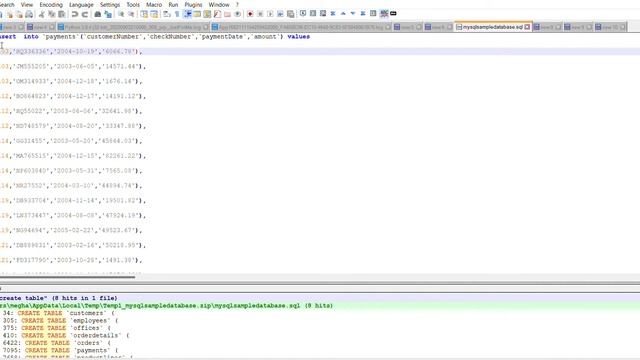Image resolution: width=640 pixels, height=360 pixels.
Task: Click the Stop Recording macro icon
Action: (x=260, y=14)
